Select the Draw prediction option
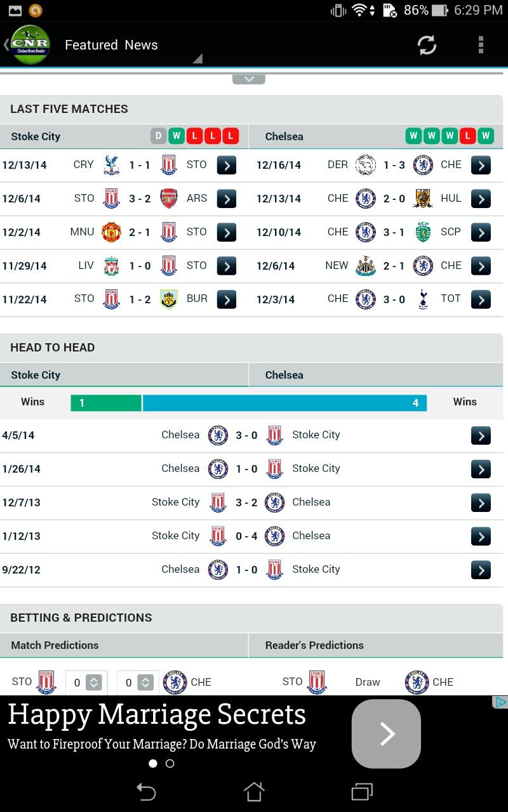 (x=367, y=683)
